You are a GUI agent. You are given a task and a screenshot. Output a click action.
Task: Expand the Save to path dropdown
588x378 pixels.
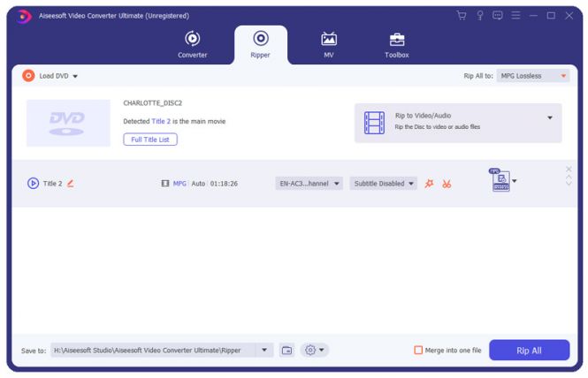(x=264, y=350)
